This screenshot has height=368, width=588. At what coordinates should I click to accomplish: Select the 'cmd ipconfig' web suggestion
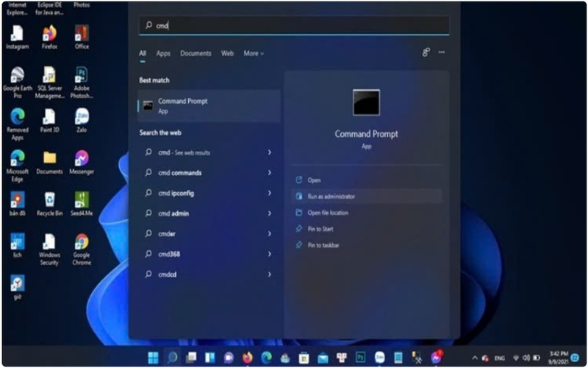(x=209, y=193)
